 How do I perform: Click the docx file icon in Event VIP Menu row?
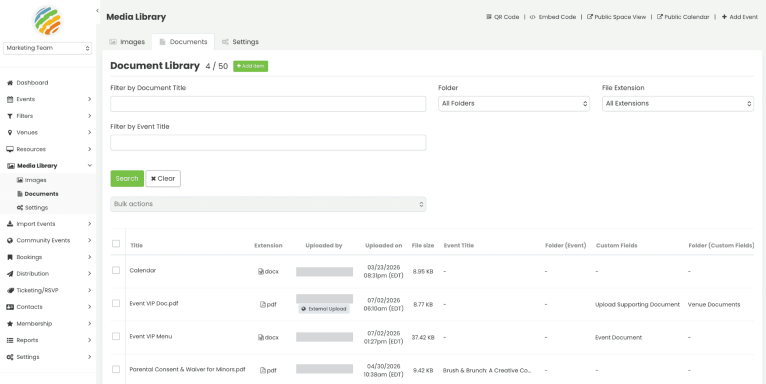261,338
